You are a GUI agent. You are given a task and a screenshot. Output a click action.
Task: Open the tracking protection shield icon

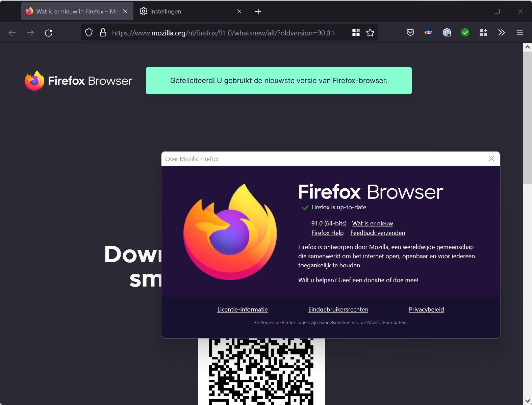(88, 33)
